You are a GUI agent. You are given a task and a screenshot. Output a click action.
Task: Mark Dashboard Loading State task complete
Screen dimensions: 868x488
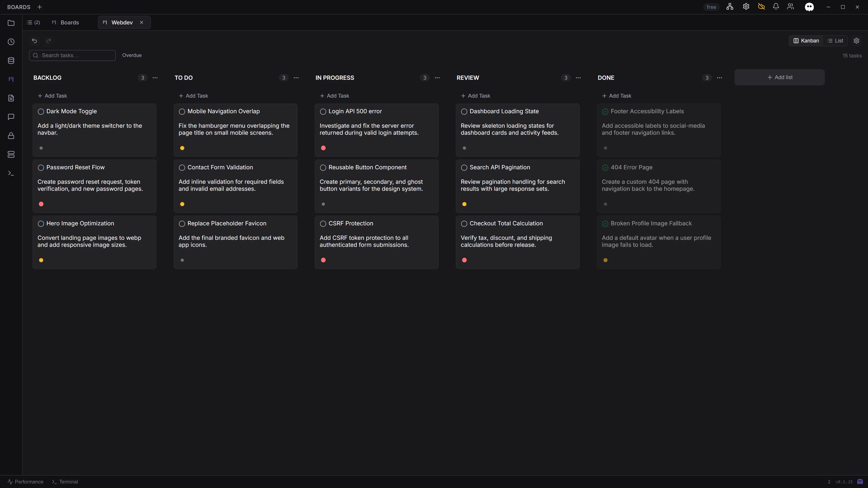[464, 111]
